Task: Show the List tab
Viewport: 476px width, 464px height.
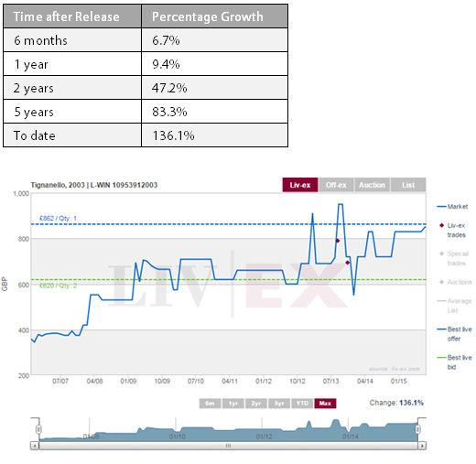Action: (408, 185)
